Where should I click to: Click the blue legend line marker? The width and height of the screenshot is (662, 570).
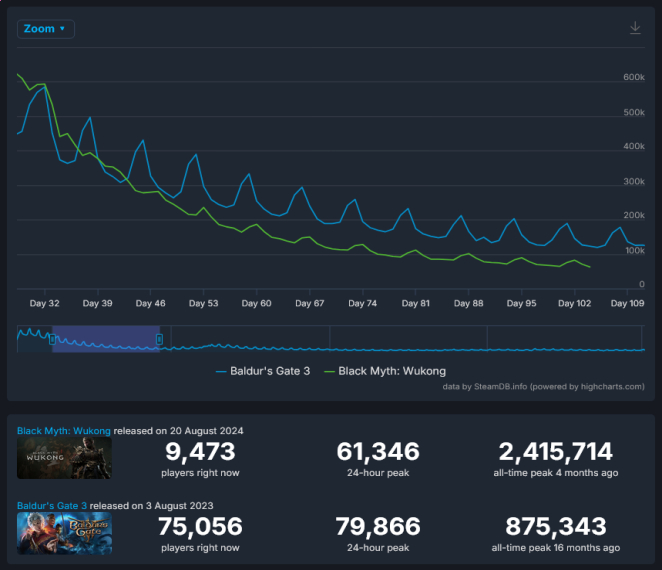click(x=221, y=372)
